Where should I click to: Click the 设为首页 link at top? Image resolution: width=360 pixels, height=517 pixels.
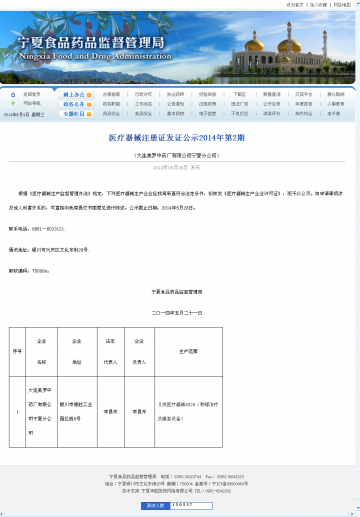[295, 5]
